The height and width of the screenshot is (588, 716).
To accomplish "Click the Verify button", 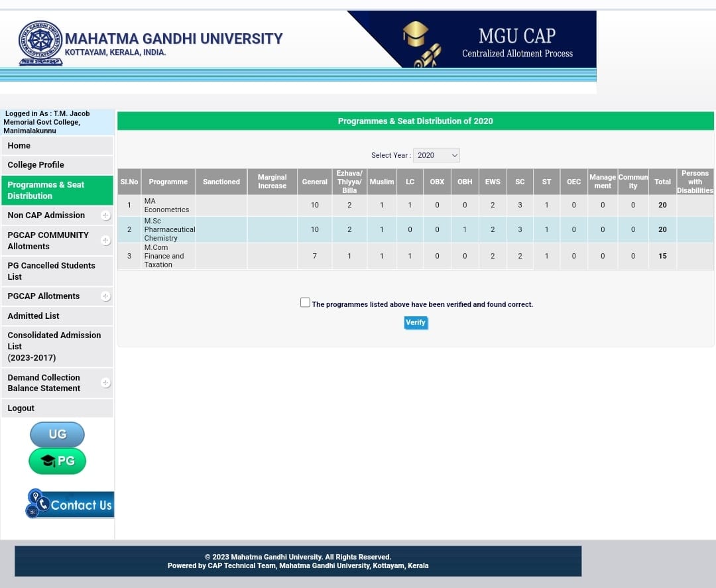I will pos(416,322).
